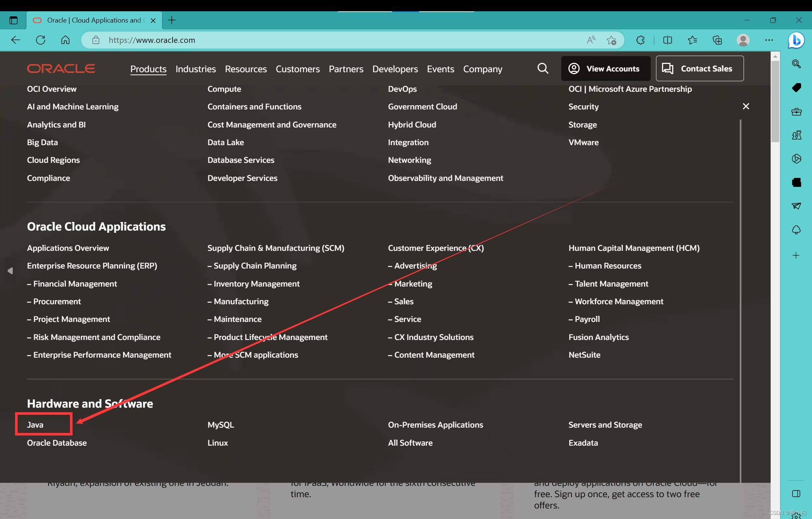Open the Company menu
Viewport: 812px width, 519px height.
(x=483, y=69)
